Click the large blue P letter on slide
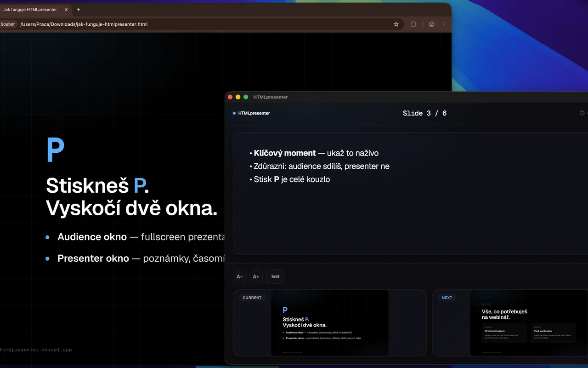The height and width of the screenshot is (368, 588). (x=55, y=149)
